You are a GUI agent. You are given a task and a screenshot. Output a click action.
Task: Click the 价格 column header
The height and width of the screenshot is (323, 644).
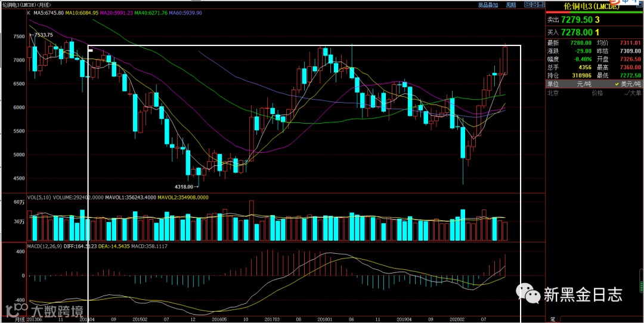[597, 93]
